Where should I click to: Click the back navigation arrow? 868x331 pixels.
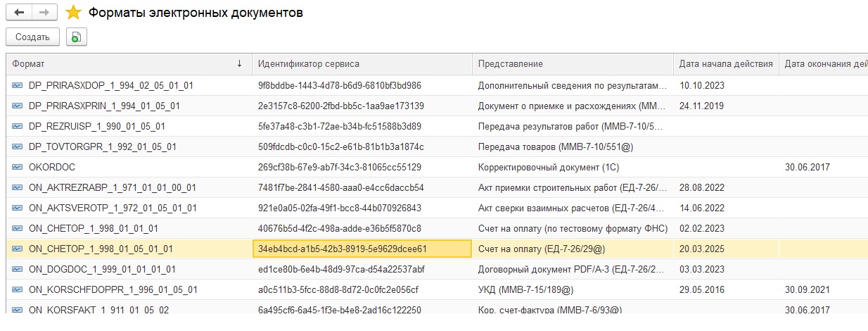[x=19, y=13]
